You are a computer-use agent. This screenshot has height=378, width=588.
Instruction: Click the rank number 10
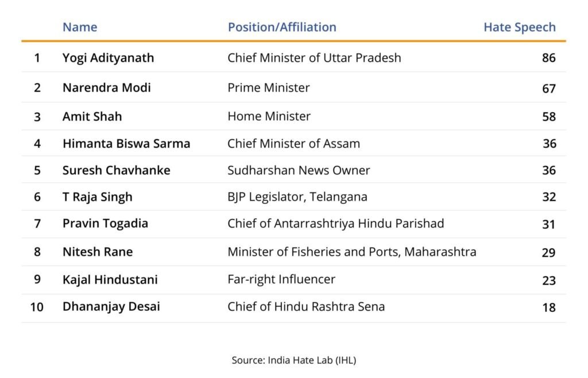pos(37,307)
